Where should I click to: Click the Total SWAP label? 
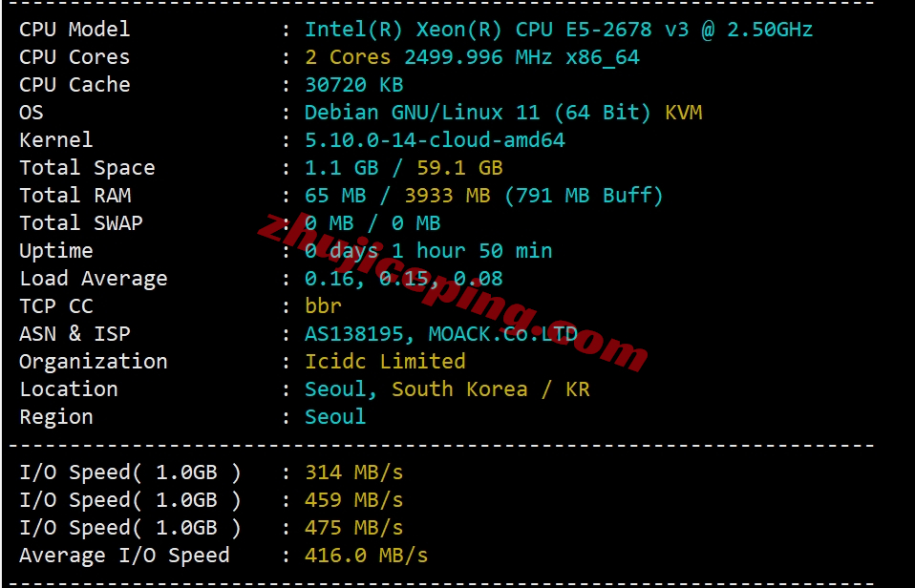(x=81, y=222)
